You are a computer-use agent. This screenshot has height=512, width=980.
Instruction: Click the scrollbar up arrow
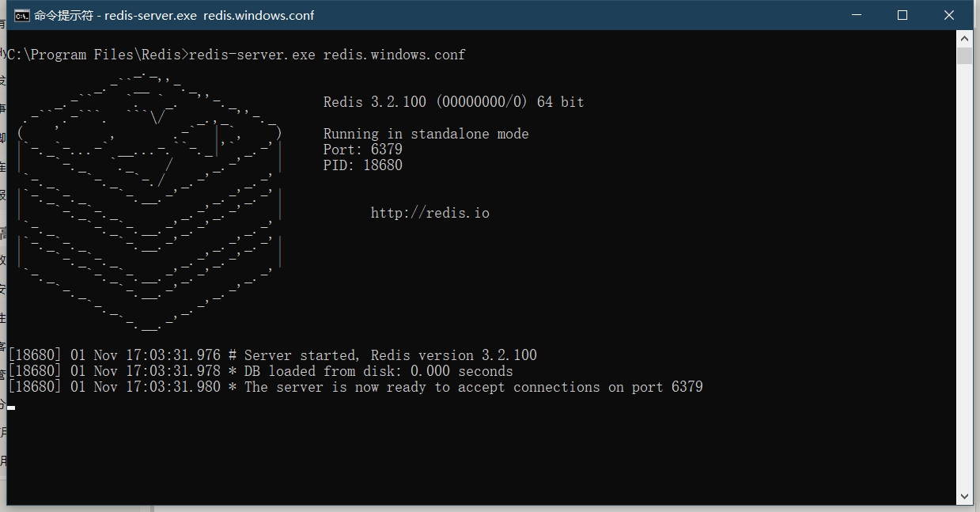964,38
